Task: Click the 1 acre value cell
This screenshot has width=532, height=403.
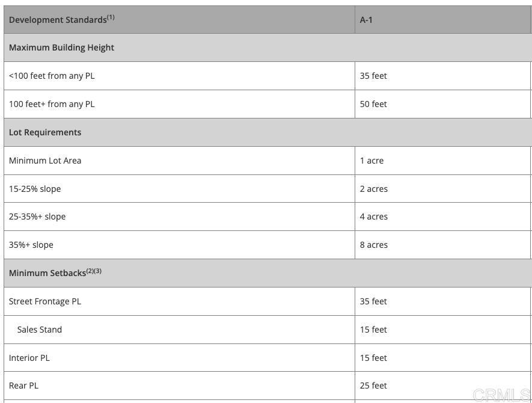Action: click(371, 161)
